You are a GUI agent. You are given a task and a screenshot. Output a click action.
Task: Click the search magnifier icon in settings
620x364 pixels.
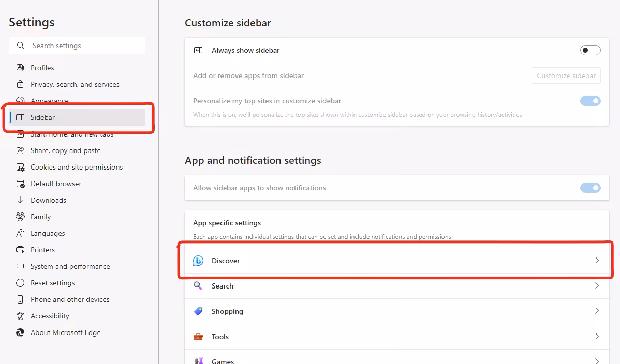21,45
